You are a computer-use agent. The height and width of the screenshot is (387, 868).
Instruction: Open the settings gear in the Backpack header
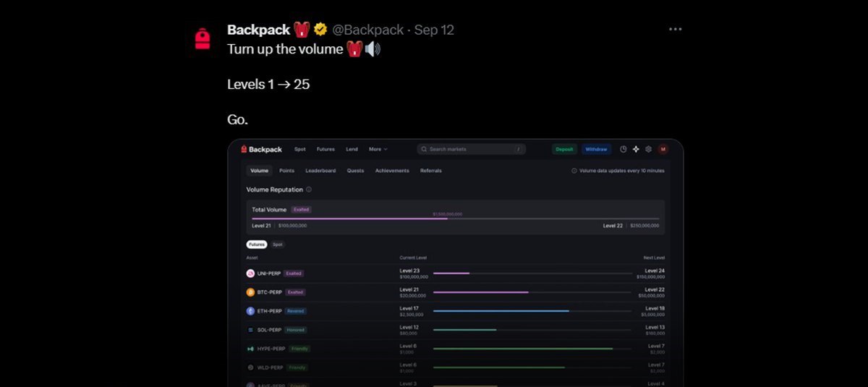coord(648,149)
